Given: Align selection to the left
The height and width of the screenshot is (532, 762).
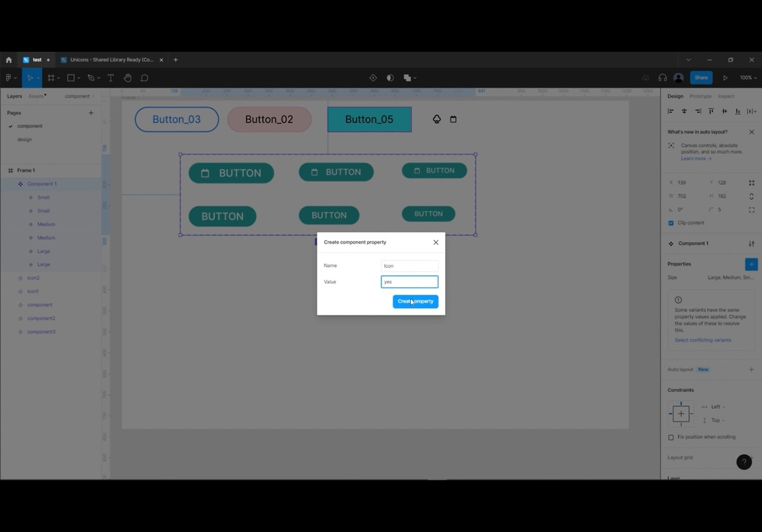Looking at the screenshot, I should click(x=671, y=111).
